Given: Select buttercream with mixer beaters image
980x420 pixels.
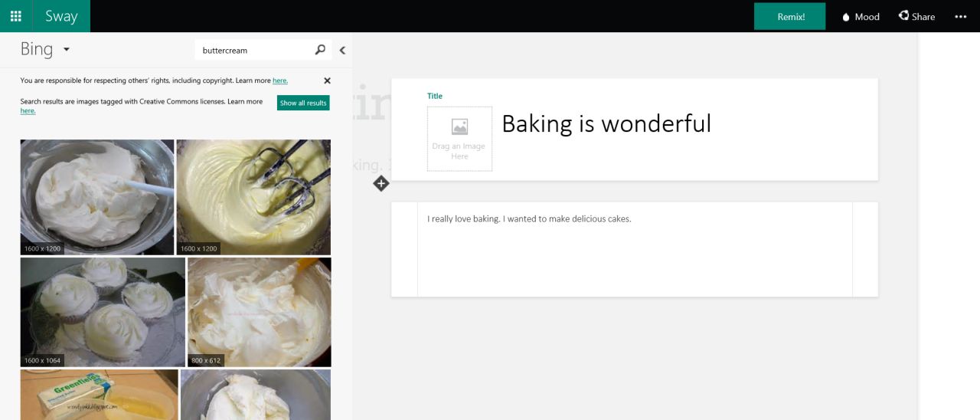Looking at the screenshot, I should point(253,197).
